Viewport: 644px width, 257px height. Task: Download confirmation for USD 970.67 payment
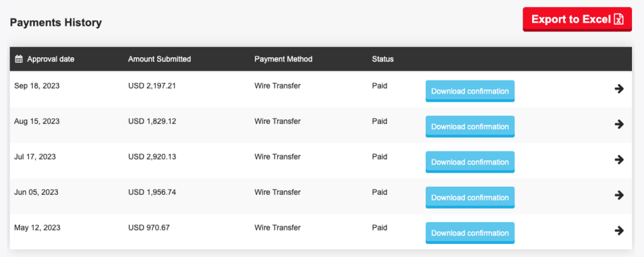pos(470,233)
